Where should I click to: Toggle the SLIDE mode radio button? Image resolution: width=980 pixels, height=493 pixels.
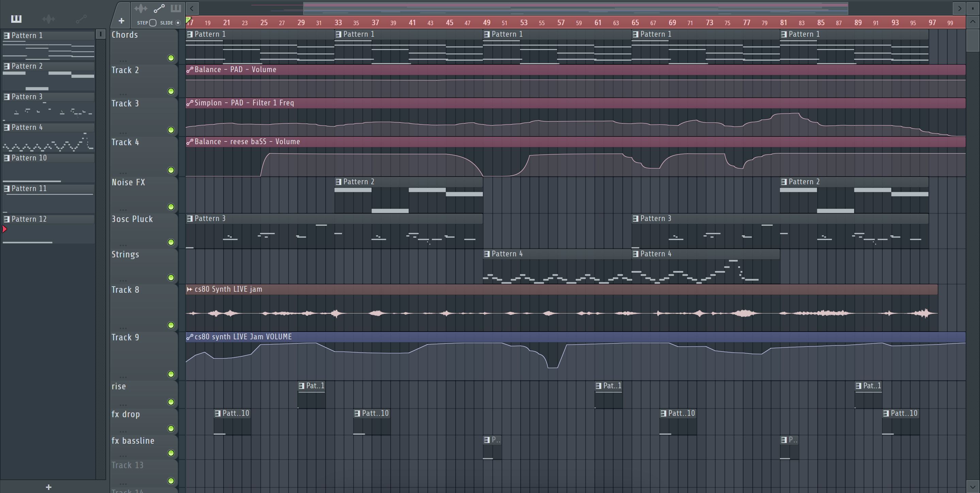[x=178, y=23]
